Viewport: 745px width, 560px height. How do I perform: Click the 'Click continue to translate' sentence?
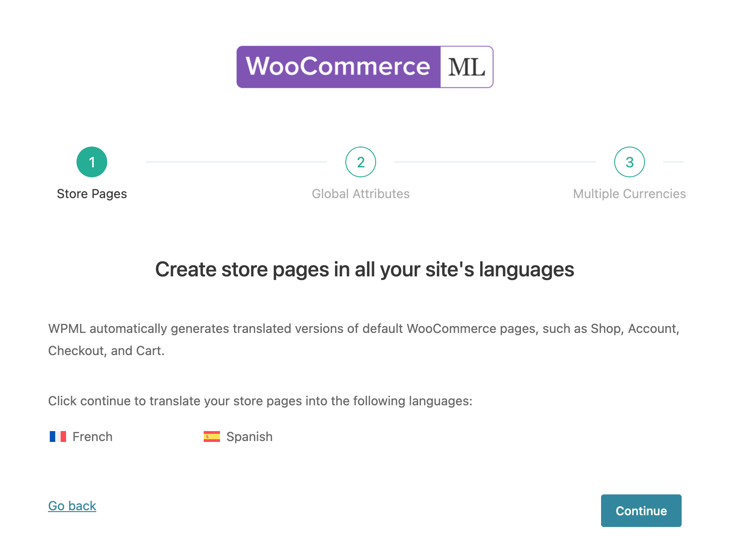point(260,401)
